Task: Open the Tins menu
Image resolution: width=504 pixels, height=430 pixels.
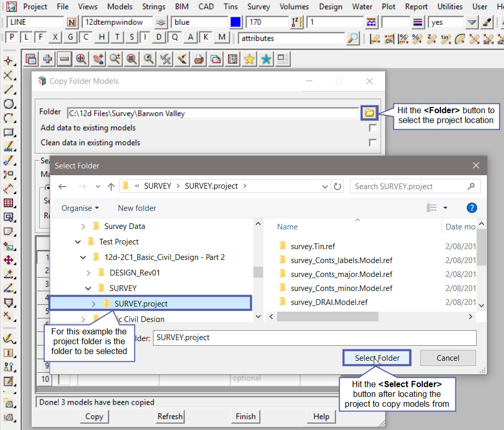Action: coord(231,7)
